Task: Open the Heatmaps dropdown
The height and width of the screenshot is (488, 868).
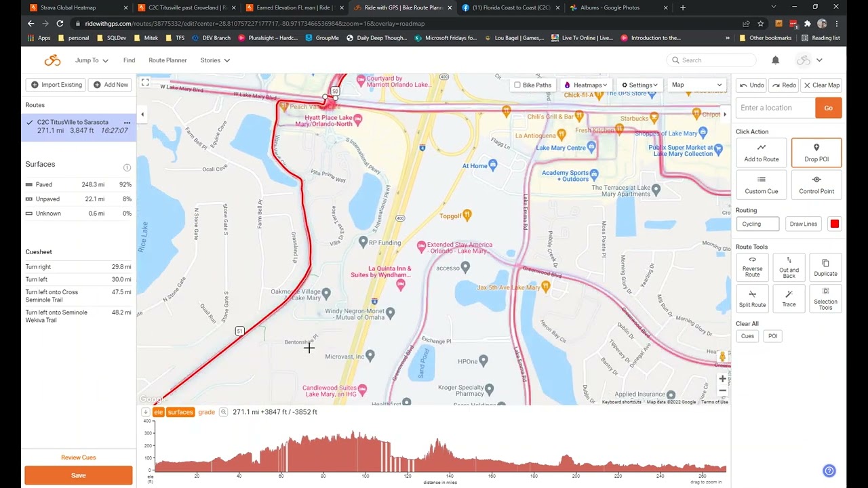Action: tap(586, 85)
